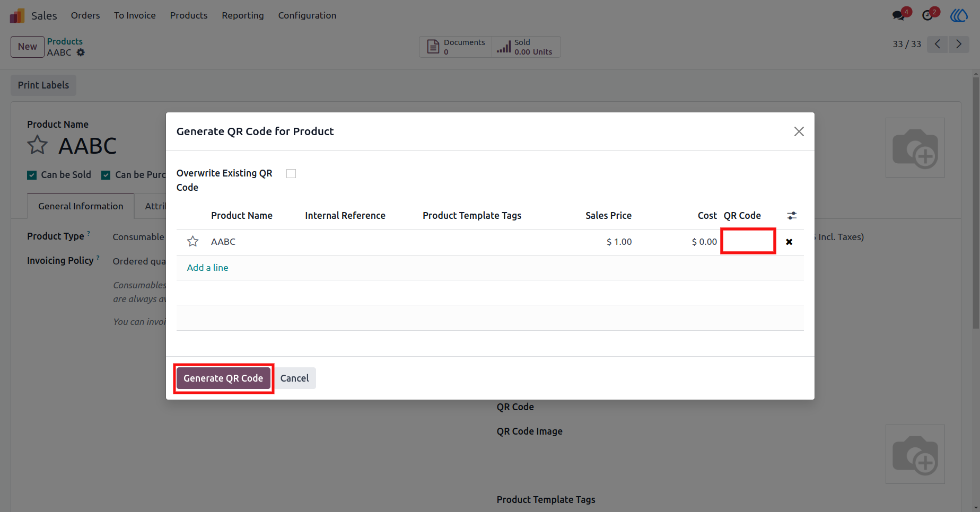Open the gear menu beside AABC
The height and width of the screenshot is (512, 980).
tap(81, 52)
